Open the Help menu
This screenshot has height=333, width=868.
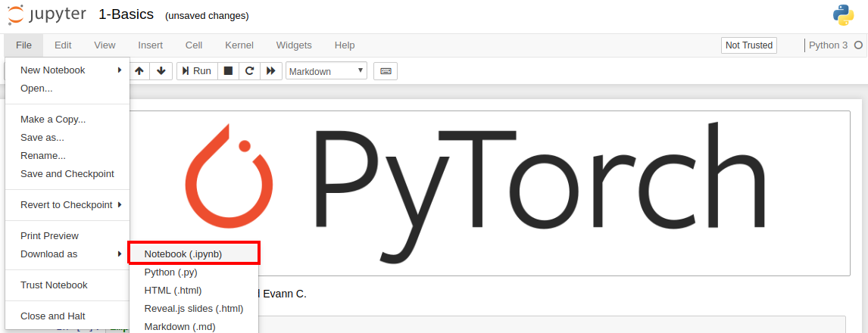pos(345,45)
